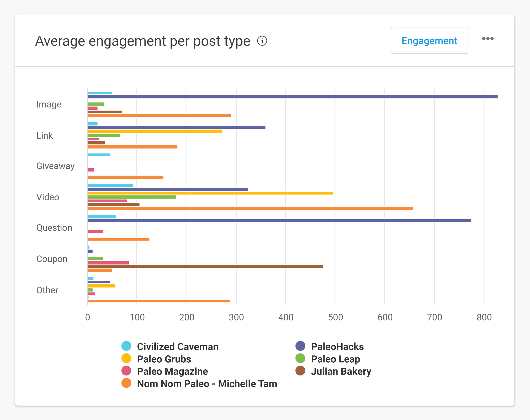
Task: Open the three-dot more options menu
Action: pos(488,39)
